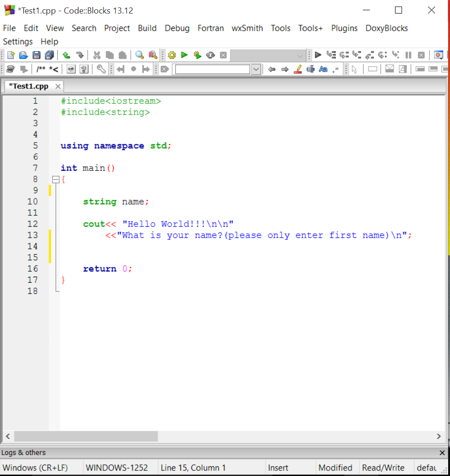Open Replace with the red R magnifier icon
This screenshot has height=476, width=450.
tap(153, 55)
